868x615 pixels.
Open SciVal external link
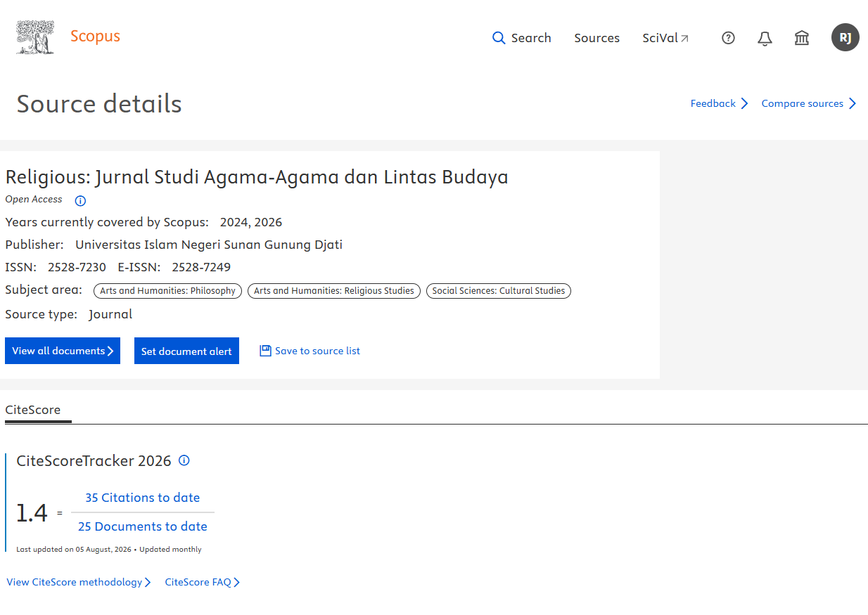665,38
